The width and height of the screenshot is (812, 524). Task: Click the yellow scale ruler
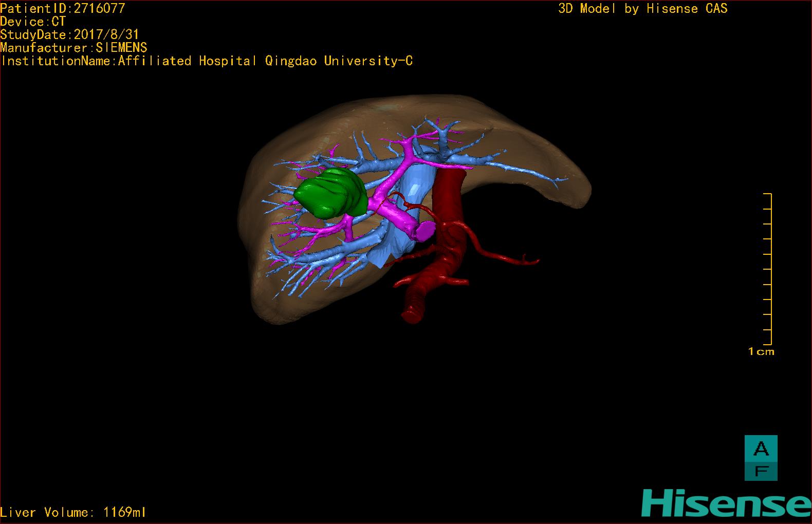(768, 269)
